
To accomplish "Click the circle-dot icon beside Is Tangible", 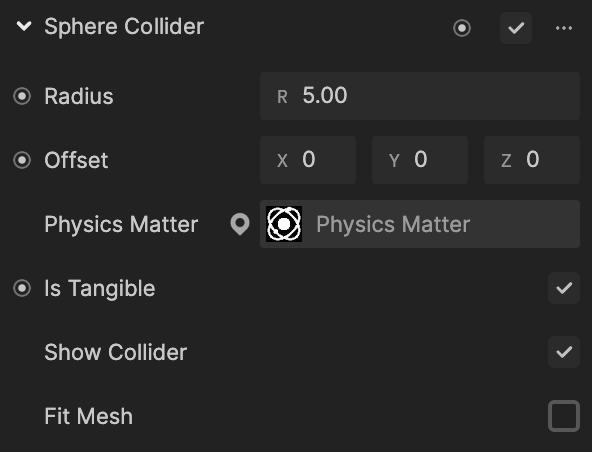I will coord(22,288).
